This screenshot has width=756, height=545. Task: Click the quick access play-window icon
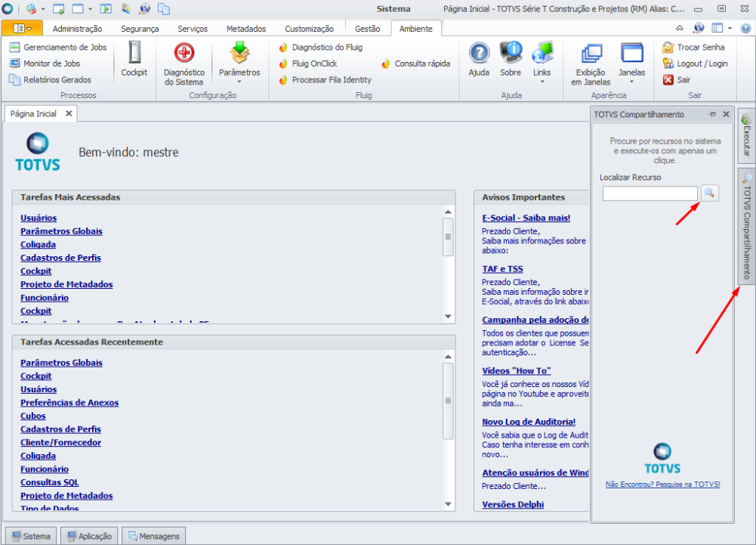[x=106, y=8]
